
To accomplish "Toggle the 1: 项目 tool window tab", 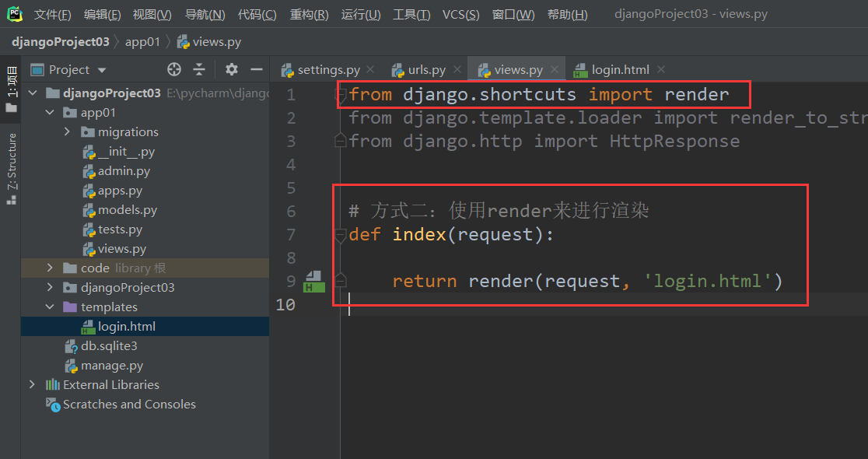I will (11, 89).
